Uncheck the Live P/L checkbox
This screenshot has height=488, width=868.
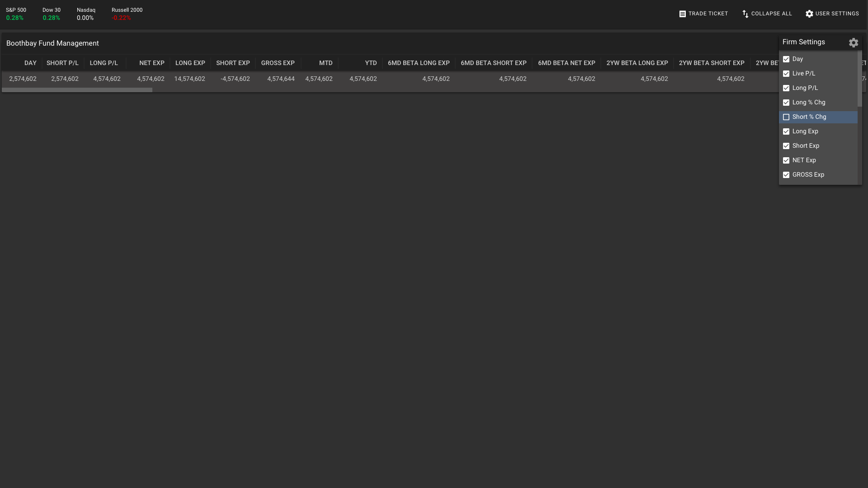click(786, 74)
